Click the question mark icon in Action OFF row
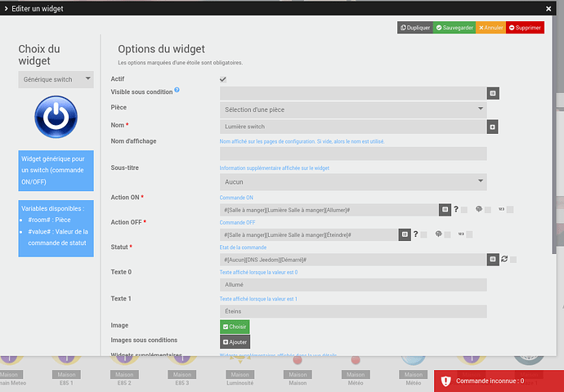The height and width of the screenshot is (392, 564). coord(415,234)
